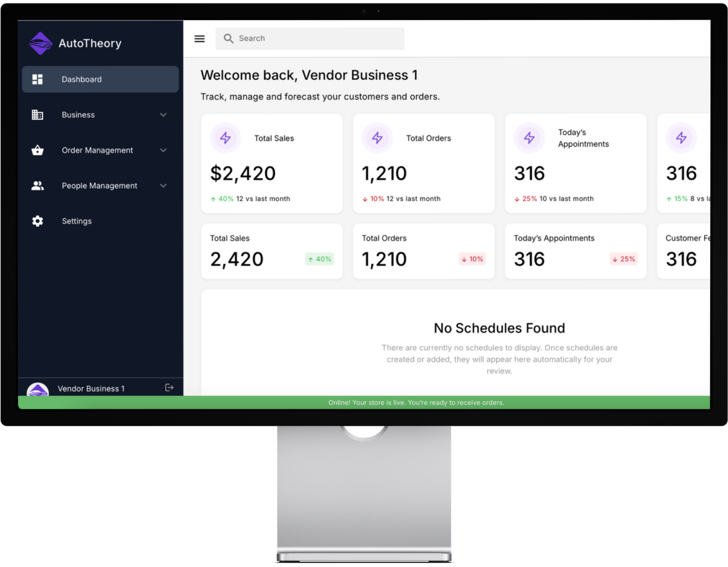The image size is (728, 567).
Task: Click the search magnifier icon
Action: [x=229, y=38]
